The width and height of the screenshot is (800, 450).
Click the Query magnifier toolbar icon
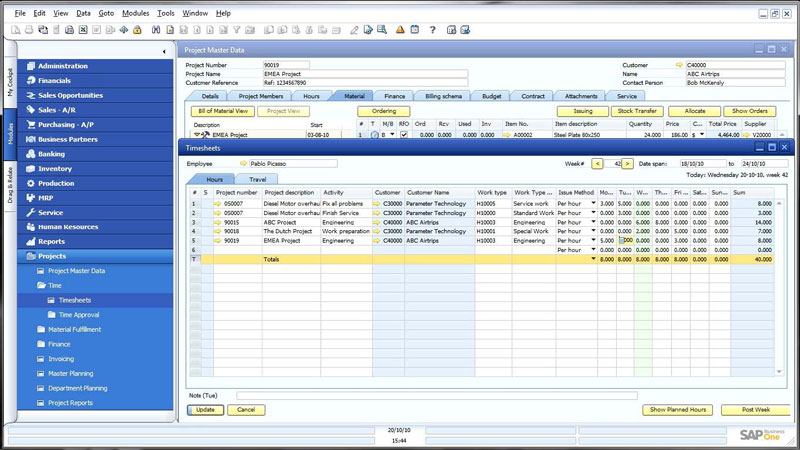[382, 30]
